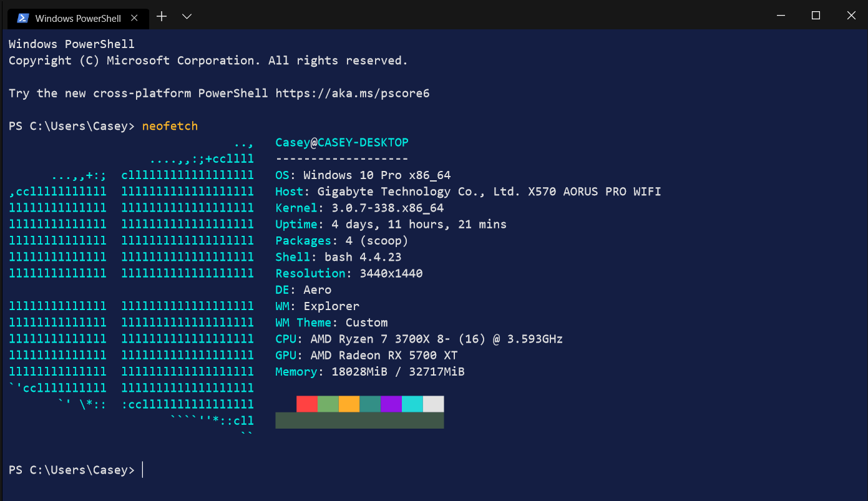This screenshot has height=501, width=868.
Task: Minimize the terminal window
Action: 779,16
